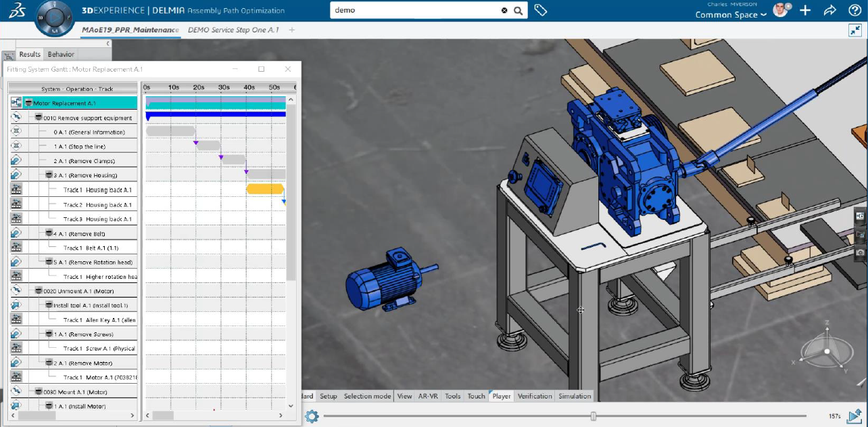The height and width of the screenshot is (427, 868).
Task: Clear the search text with X icon
Action: coord(504,10)
